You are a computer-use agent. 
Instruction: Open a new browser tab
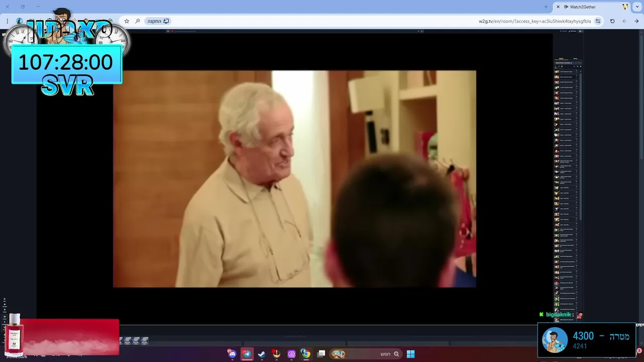tap(546, 7)
